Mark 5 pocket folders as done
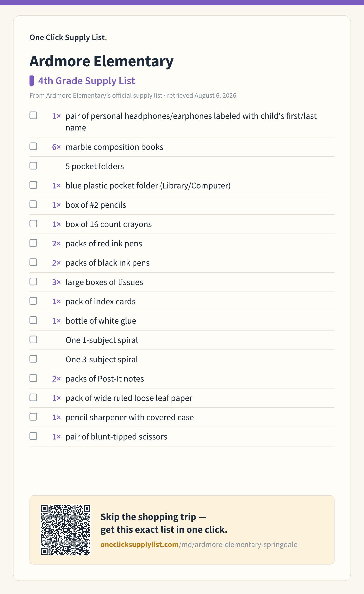The image size is (364, 594). pyautogui.click(x=33, y=166)
